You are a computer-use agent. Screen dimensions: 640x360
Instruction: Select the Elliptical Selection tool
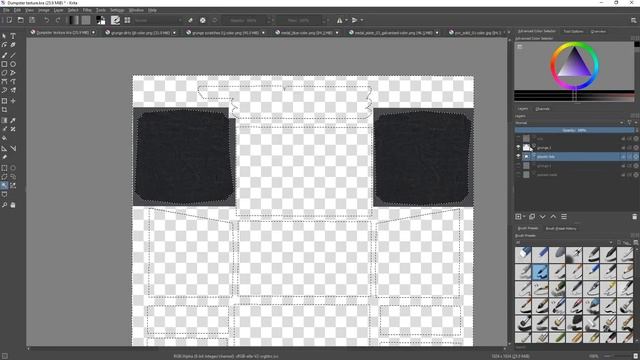13,168
